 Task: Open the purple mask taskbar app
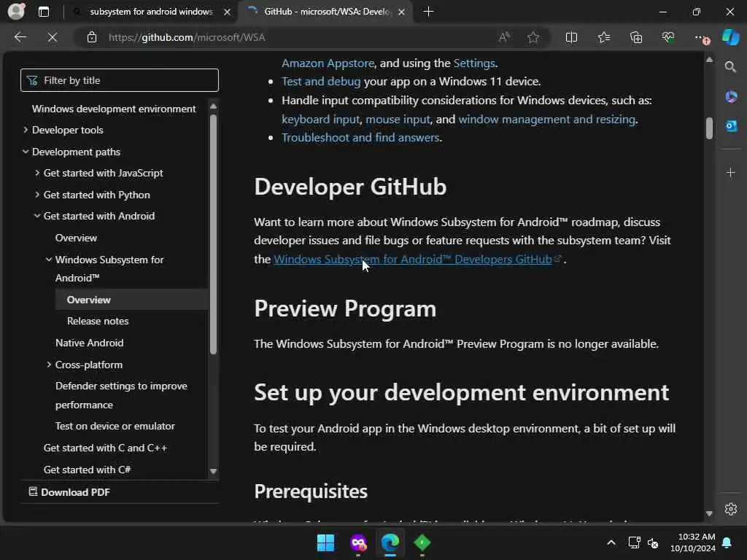tap(358, 542)
